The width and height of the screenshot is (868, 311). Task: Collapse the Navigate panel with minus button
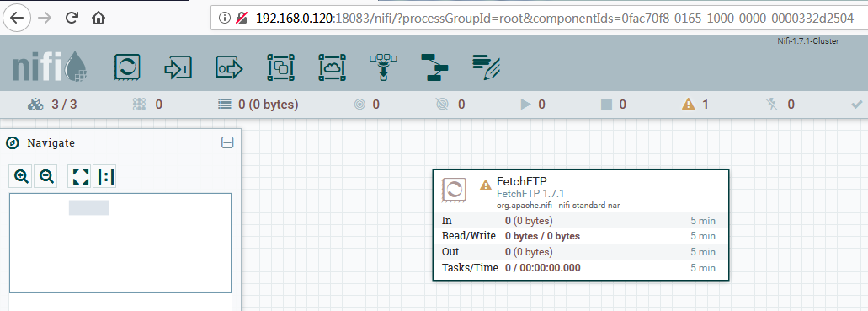tap(227, 143)
